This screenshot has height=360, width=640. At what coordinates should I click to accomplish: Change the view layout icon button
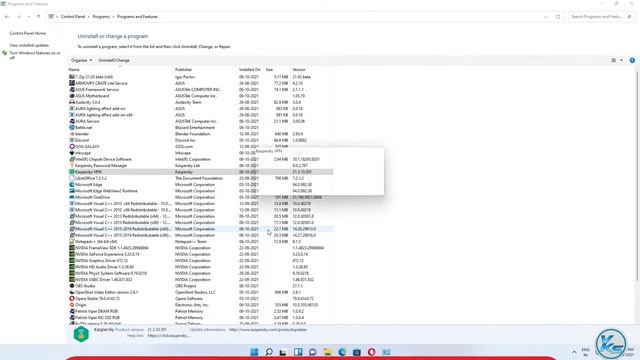pos(613,60)
